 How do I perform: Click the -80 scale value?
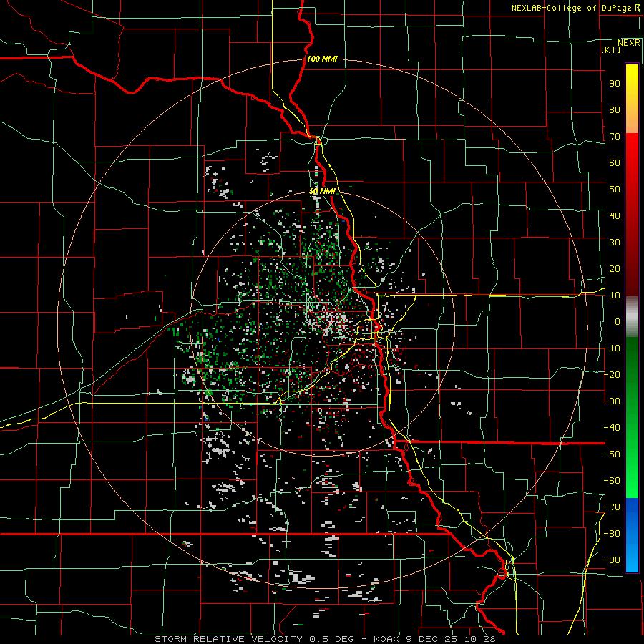[612, 534]
